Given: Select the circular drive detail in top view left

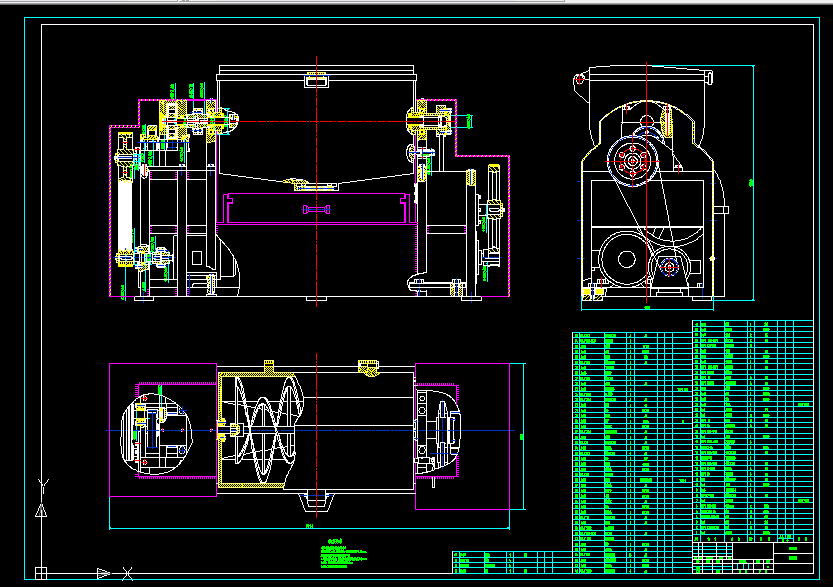Looking at the screenshot, I should coord(156,434).
